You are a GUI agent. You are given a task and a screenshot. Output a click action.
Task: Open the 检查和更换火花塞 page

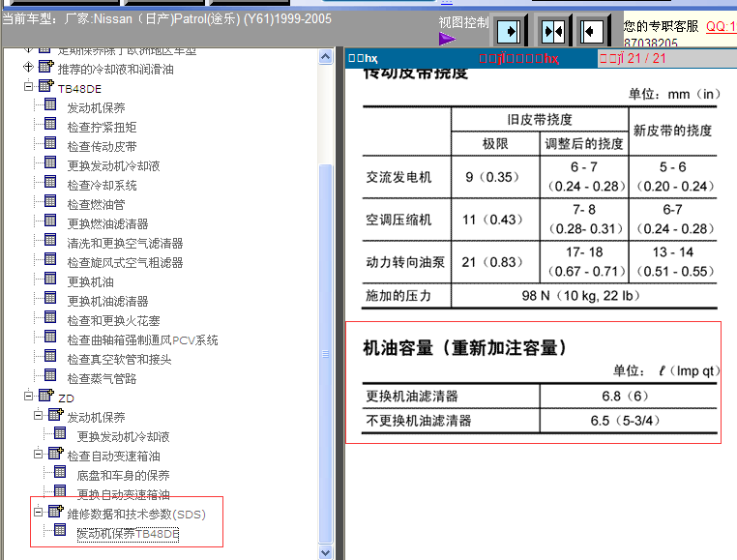click(x=114, y=321)
